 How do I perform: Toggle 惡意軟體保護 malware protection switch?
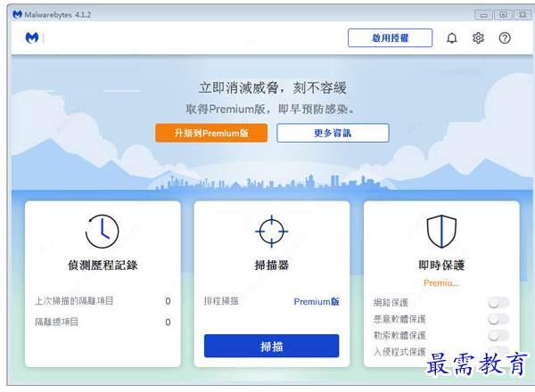(498, 319)
